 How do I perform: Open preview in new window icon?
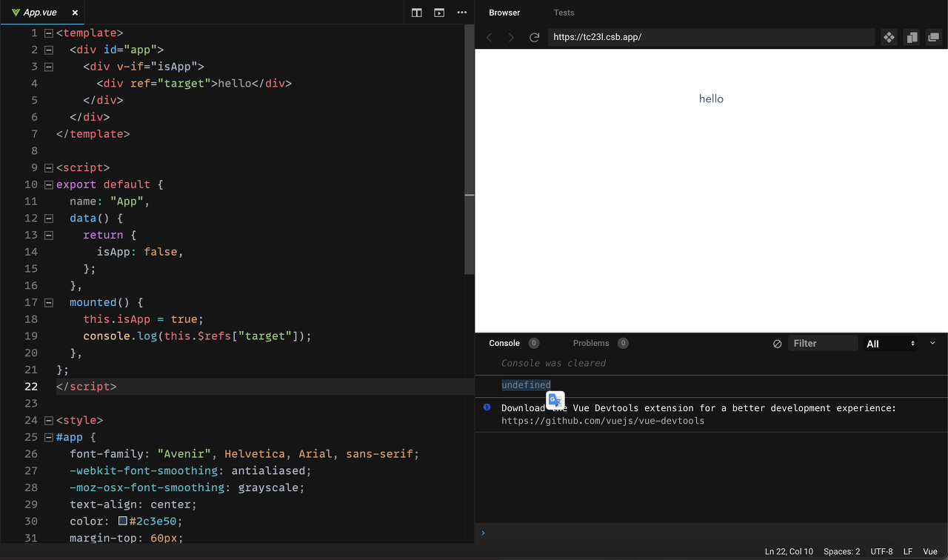934,37
